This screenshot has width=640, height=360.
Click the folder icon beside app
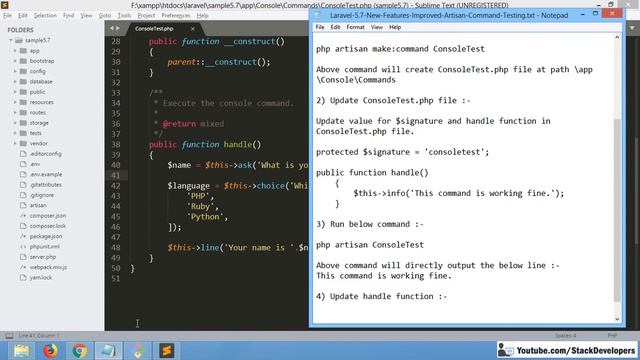(x=23, y=51)
